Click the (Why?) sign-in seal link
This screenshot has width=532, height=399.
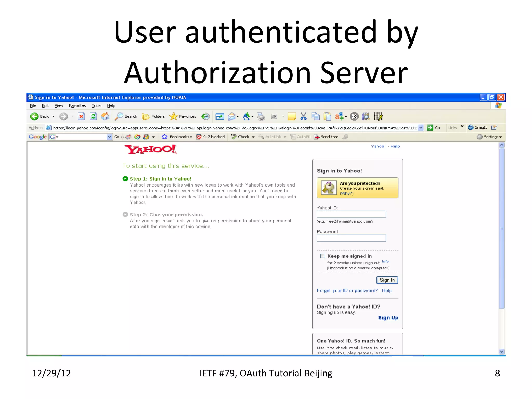347,193
